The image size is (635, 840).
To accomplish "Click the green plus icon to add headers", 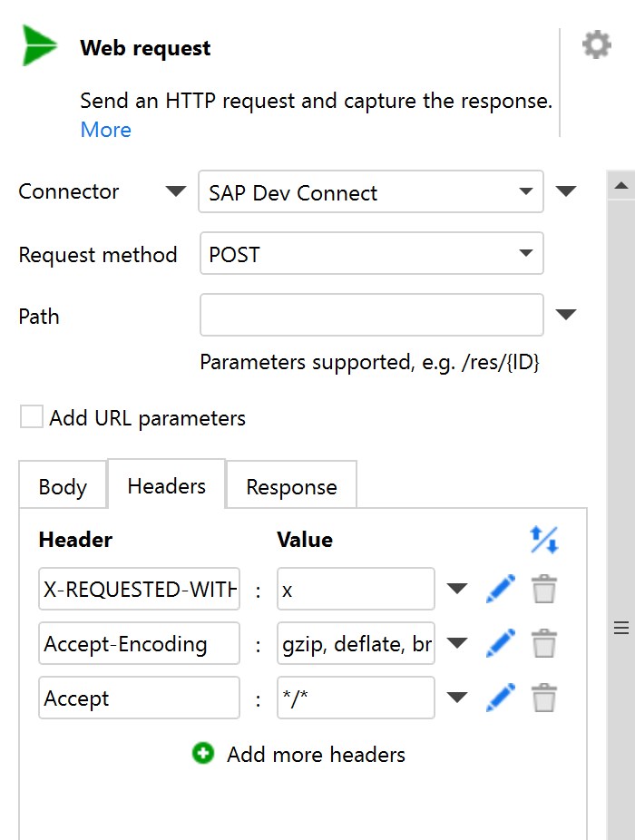I will [203, 753].
